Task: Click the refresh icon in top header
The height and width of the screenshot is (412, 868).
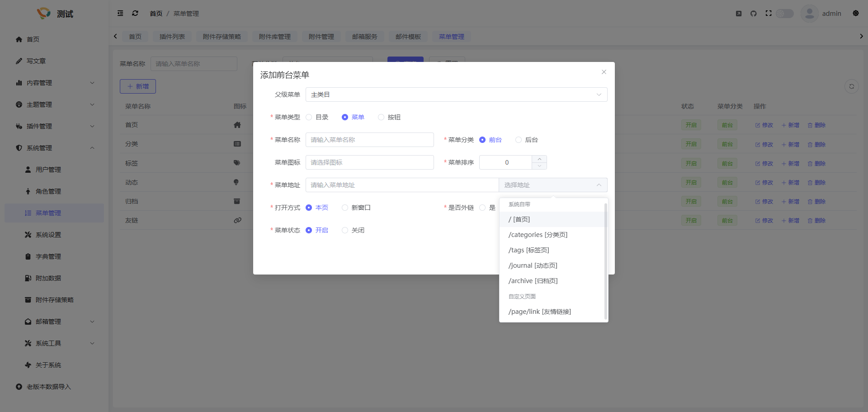Action: pyautogui.click(x=135, y=14)
